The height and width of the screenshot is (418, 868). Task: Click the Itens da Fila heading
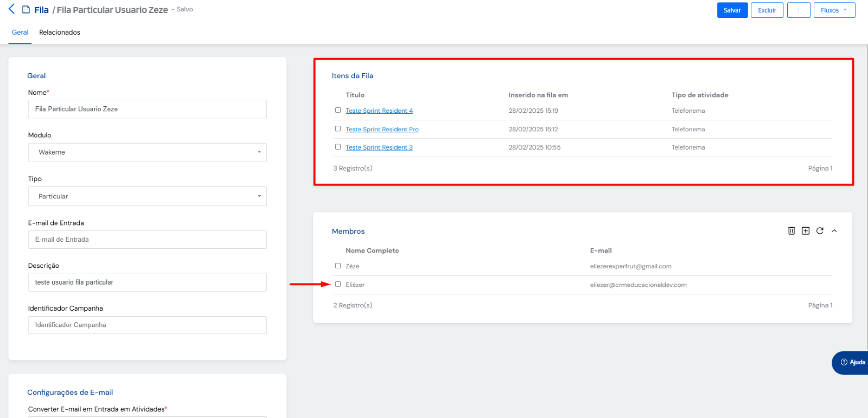click(x=353, y=76)
